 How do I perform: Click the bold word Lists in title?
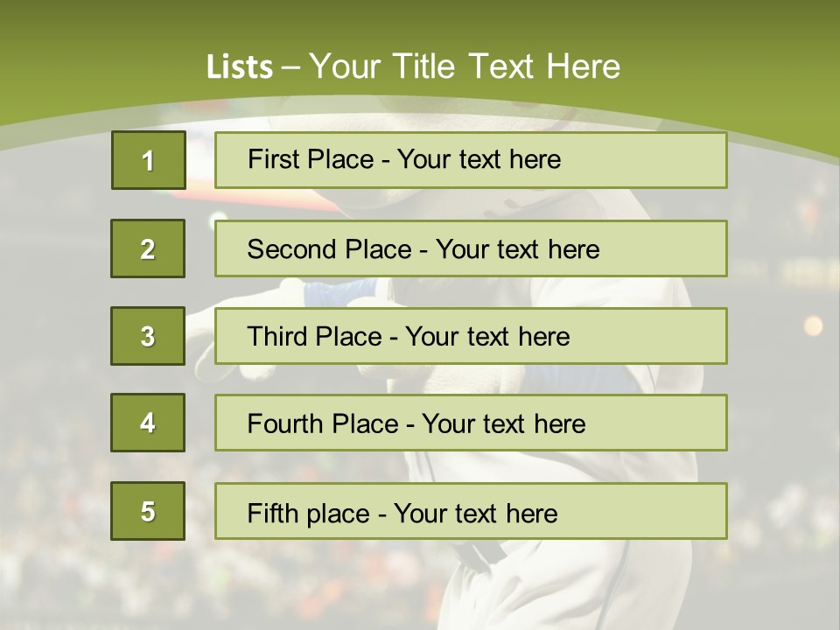click(x=239, y=66)
